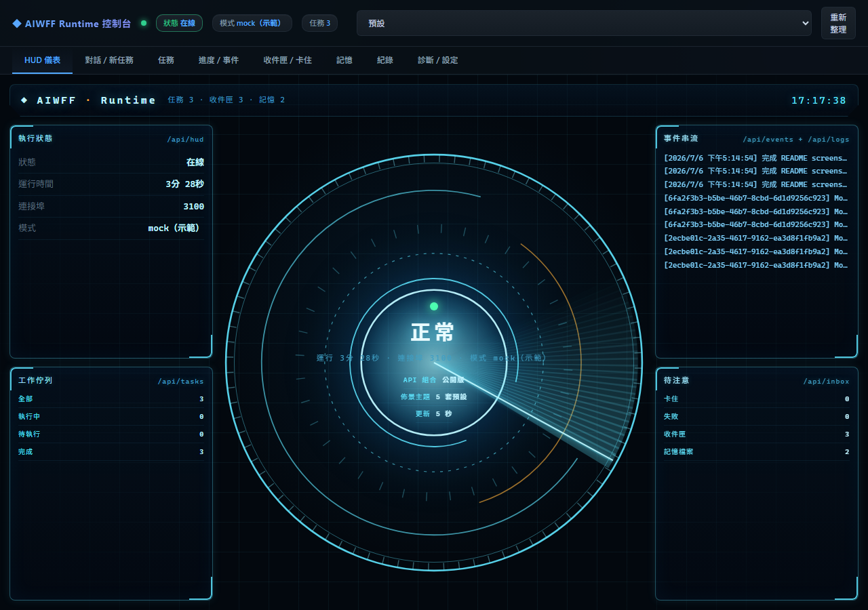The width and height of the screenshot is (868, 610).
Task: Click the /api/events + /api/logs label
Action: 796,140
